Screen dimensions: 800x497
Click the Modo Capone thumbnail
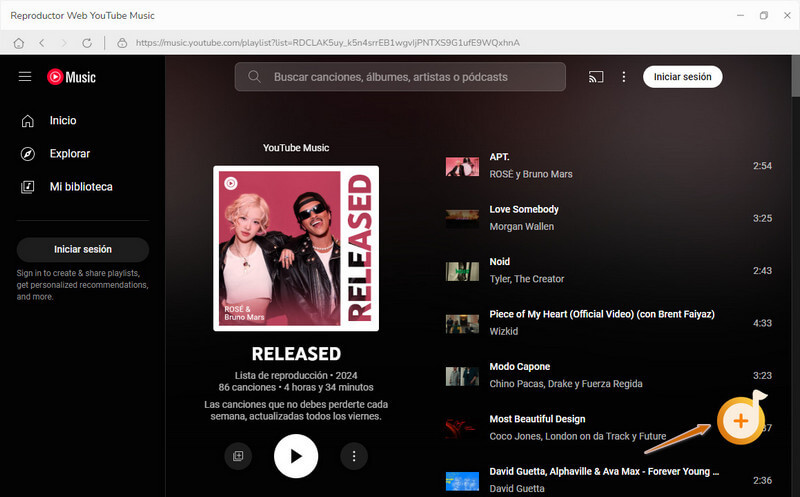462,376
